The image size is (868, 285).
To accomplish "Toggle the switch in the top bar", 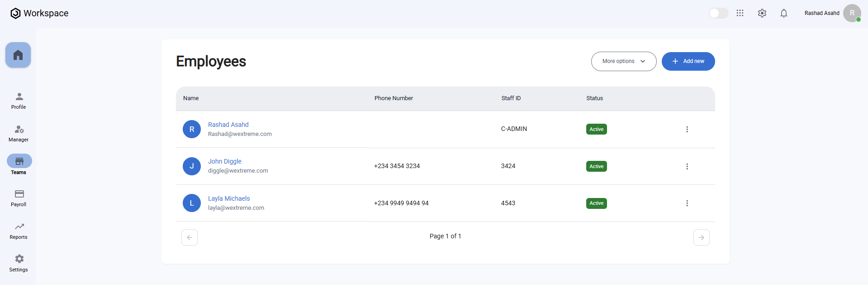I will click(718, 13).
